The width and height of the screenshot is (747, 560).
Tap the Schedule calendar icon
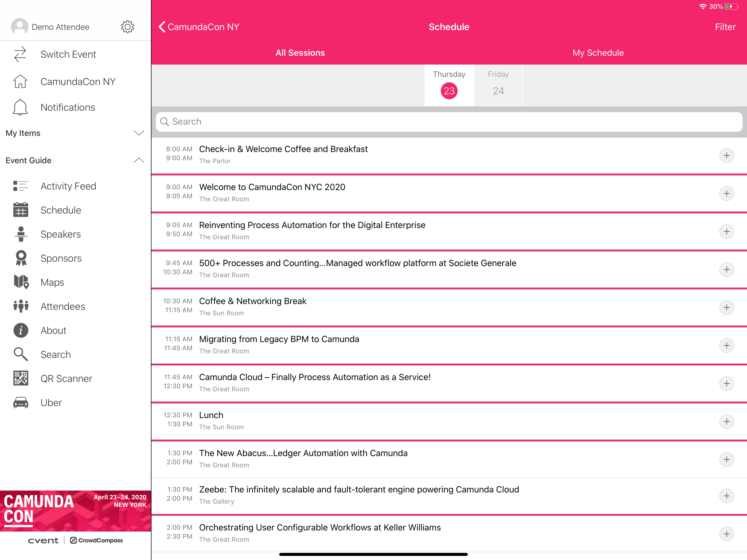[x=21, y=210]
